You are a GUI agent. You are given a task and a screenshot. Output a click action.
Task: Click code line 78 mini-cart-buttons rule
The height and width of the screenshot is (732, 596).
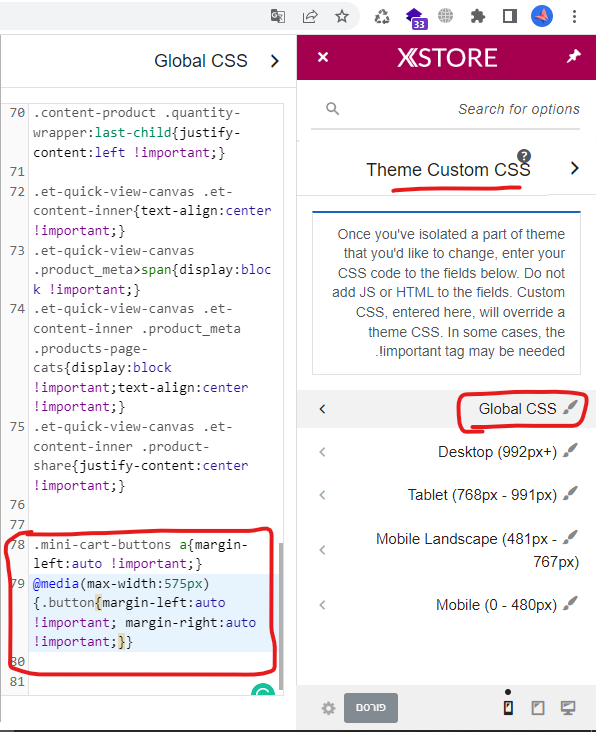pyautogui.click(x=140, y=554)
